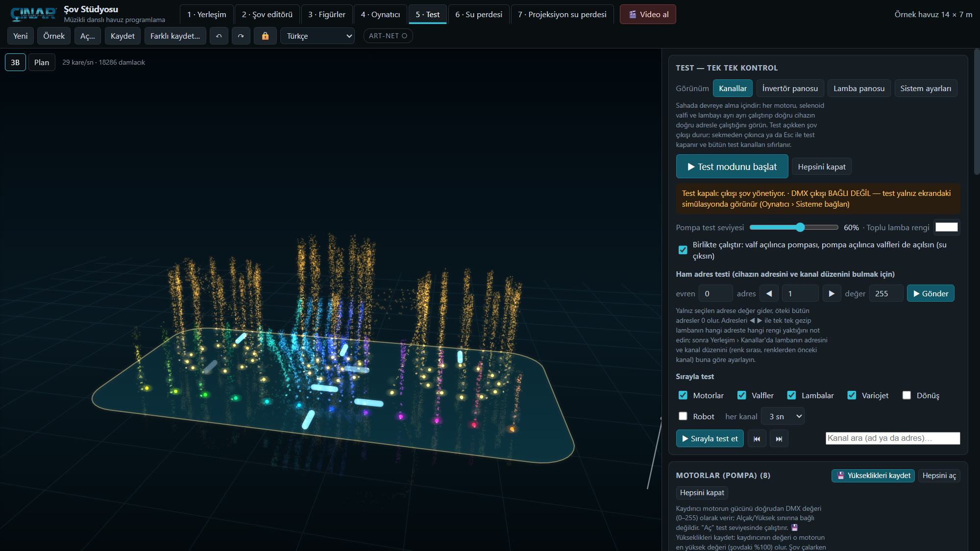Open the 2 · Şov editörü tab
The height and width of the screenshot is (551, 980).
[x=267, y=14]
